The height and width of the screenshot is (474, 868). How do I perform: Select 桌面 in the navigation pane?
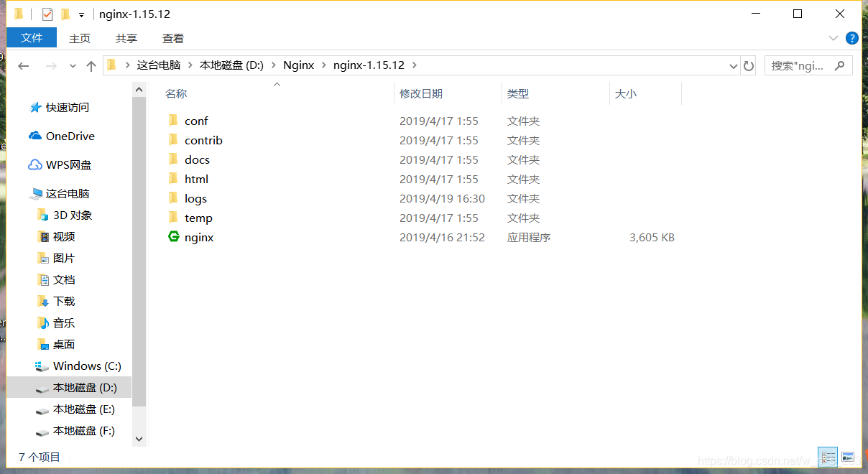click(64, 344)
